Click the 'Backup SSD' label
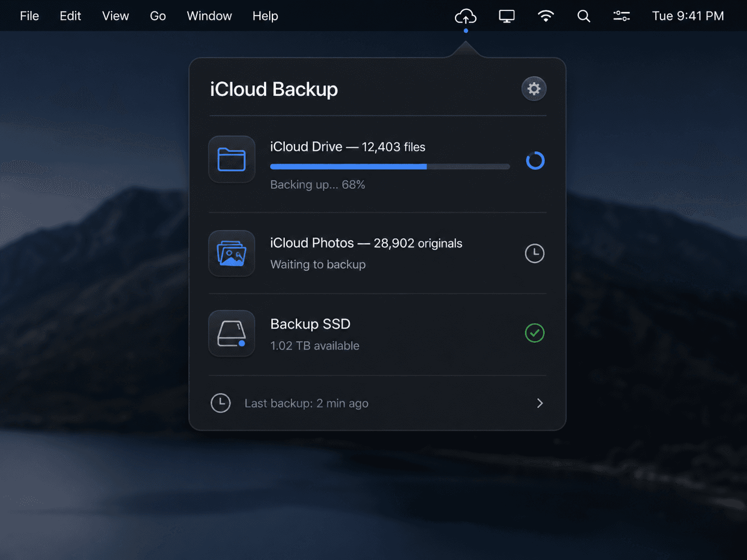 click(x=310, y=324)
